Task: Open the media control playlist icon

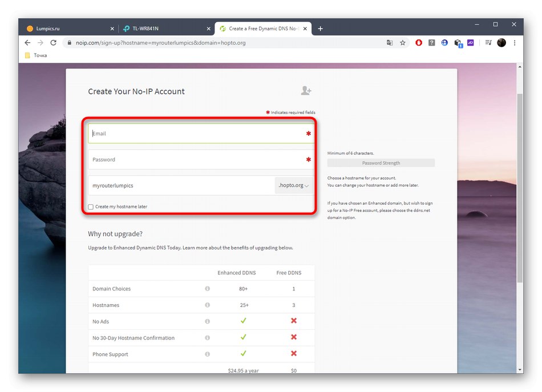Action: point(488,43)
